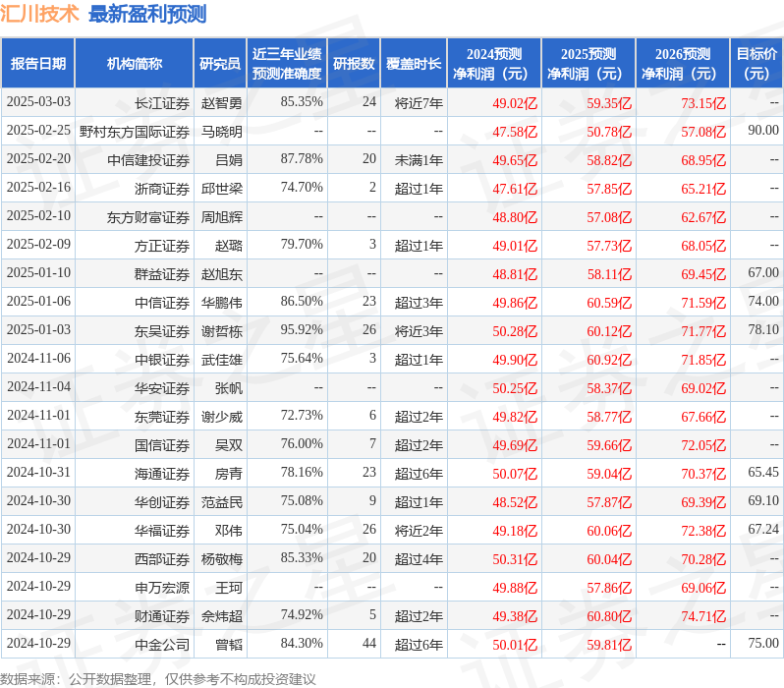This screenshot has height=688, width=784.
Task: Click the 49.02亿 2024 profit forecast
Action: point(515,103)
